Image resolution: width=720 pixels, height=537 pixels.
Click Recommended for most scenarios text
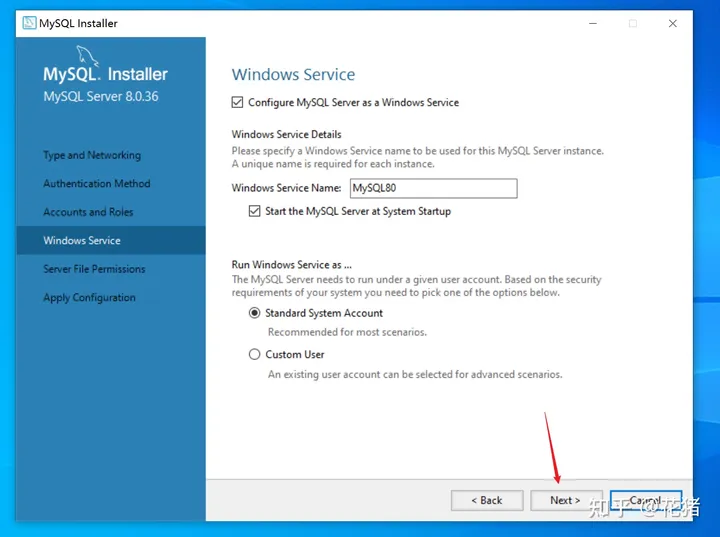348,332
